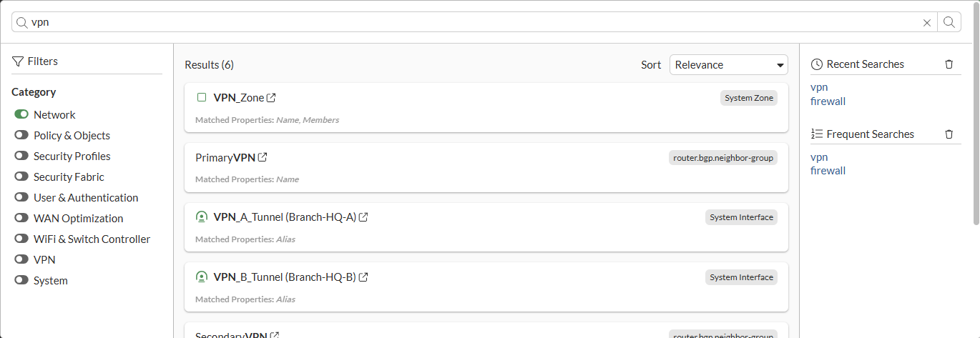Disable the Network category filter

21,115
